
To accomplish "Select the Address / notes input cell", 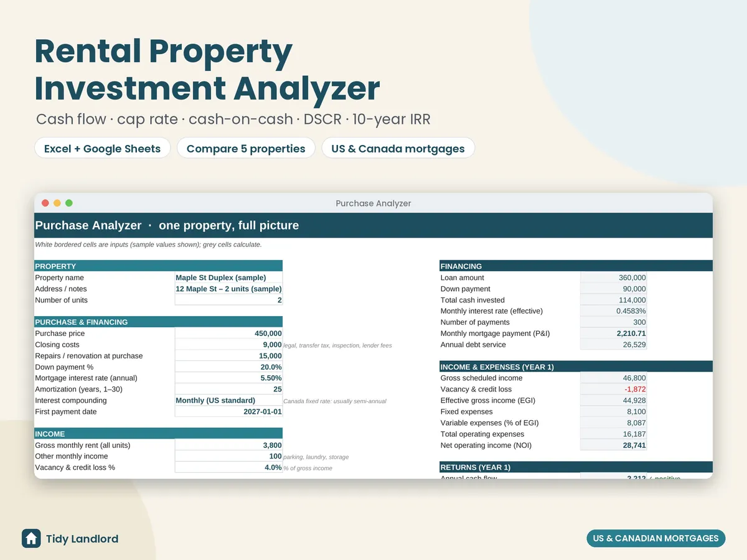I will click(228, 289).
